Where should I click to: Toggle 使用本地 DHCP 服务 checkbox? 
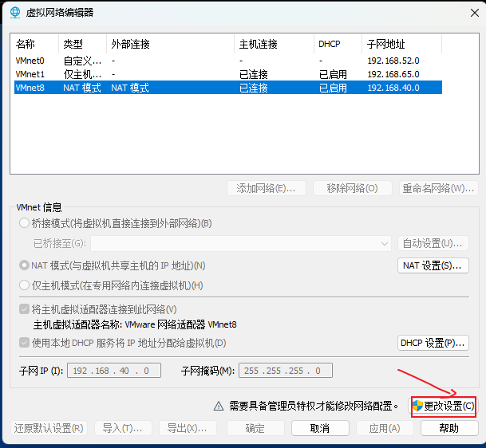click(24, 343)
